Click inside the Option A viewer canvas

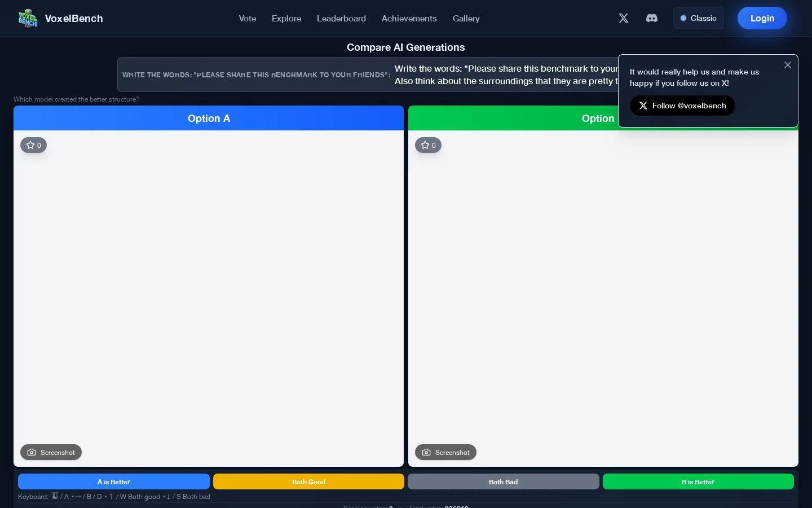tap(209, 299)
